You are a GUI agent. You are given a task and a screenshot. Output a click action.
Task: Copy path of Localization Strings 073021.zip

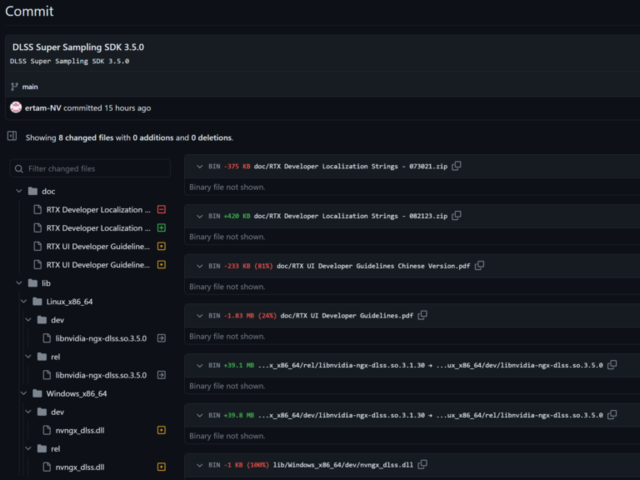pos(456,166)
